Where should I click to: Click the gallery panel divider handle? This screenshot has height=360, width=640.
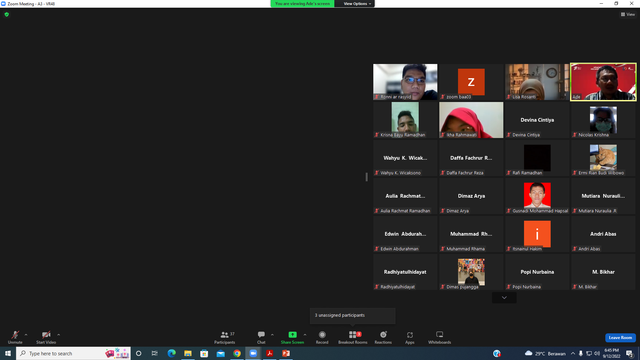(x=367, y=177)
